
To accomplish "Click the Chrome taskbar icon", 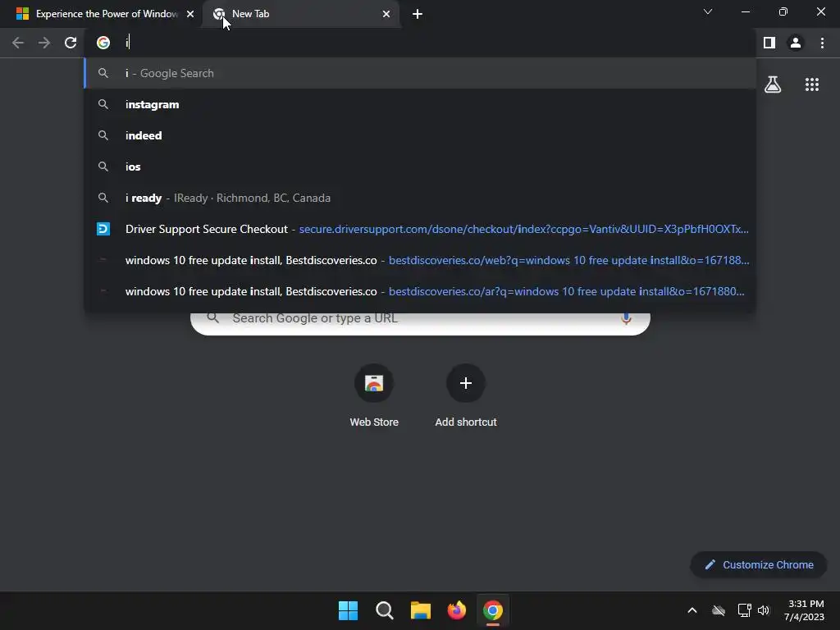I will click(493, 610).
